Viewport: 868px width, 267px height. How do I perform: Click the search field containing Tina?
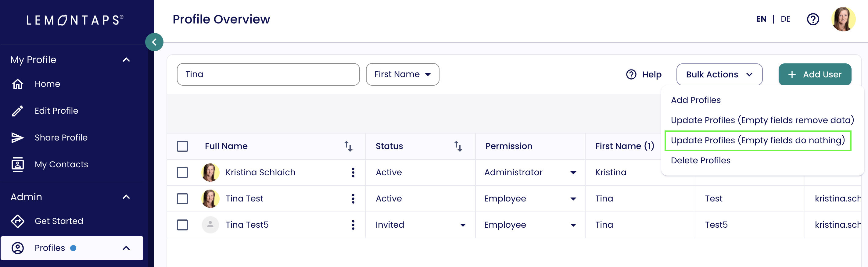(268, 74)
